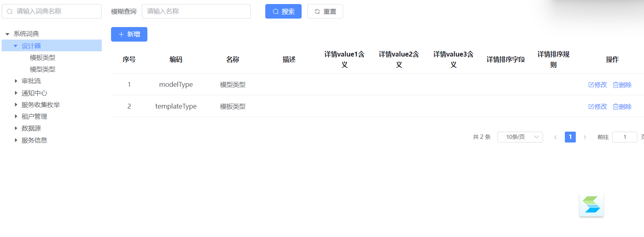Select 模板类型 in the tree
Image resolution: width=644 pixels, height=237 pixels.
42,57
